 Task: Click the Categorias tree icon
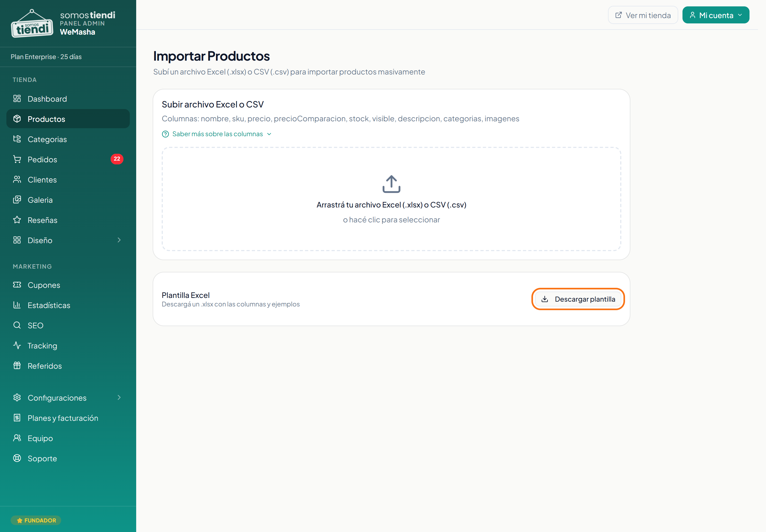(17, 139)
